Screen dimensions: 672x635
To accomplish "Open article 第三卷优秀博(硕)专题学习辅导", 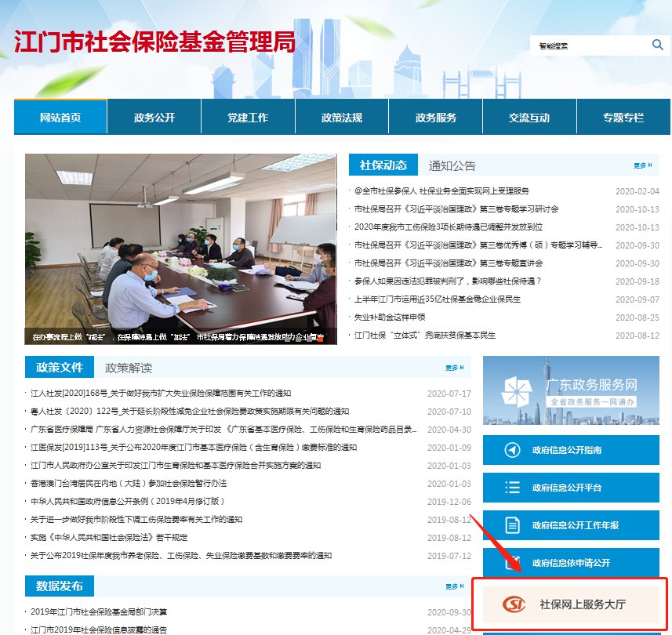I will click(x=478, y=245).
